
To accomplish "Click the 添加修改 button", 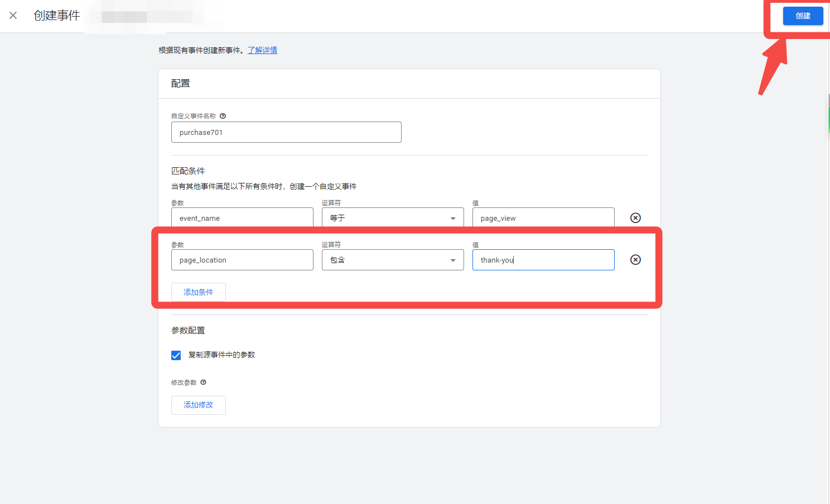I will click(x=198, y=405).
